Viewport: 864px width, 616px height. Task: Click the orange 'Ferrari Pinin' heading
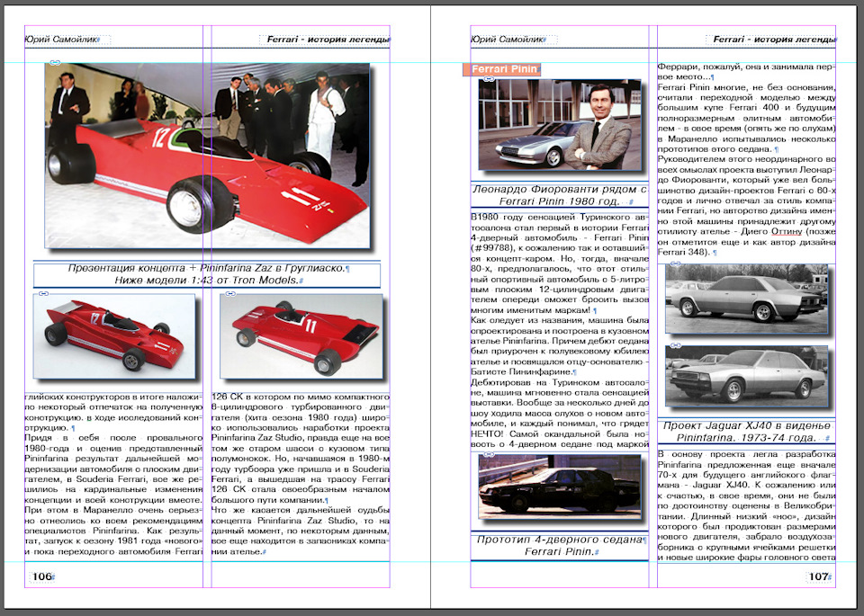[502, 69]
